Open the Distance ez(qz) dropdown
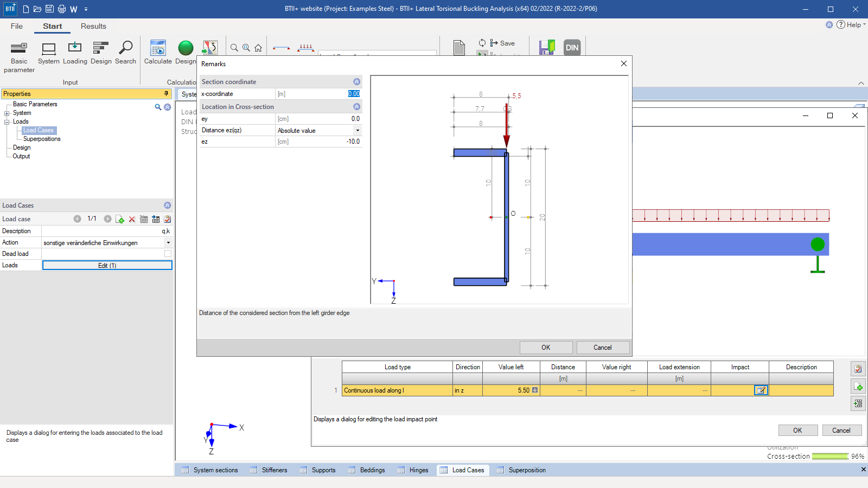Image resolution: width=868 pixels, height=488 pixels. (x=358, y=131)
